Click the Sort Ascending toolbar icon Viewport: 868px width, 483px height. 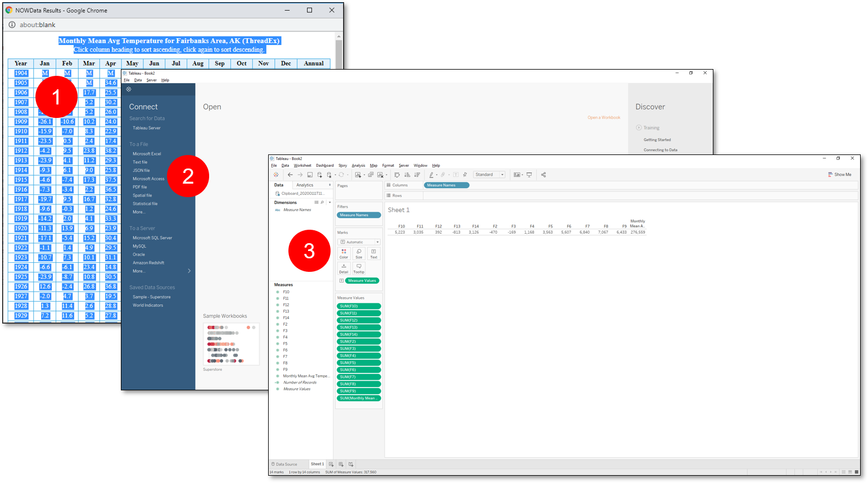(406, 175)
